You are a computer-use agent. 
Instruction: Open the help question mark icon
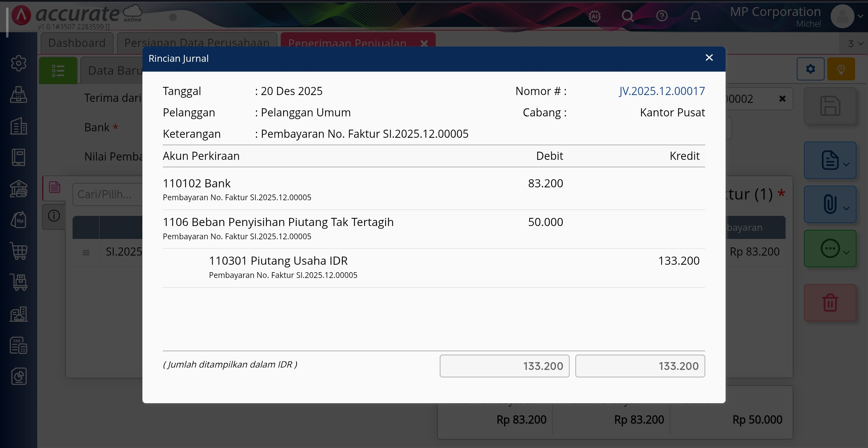[662, 16]
